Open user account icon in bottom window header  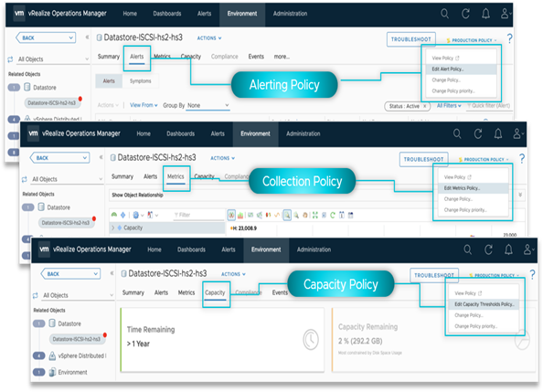pyautogui.click(x=527, y=249)
